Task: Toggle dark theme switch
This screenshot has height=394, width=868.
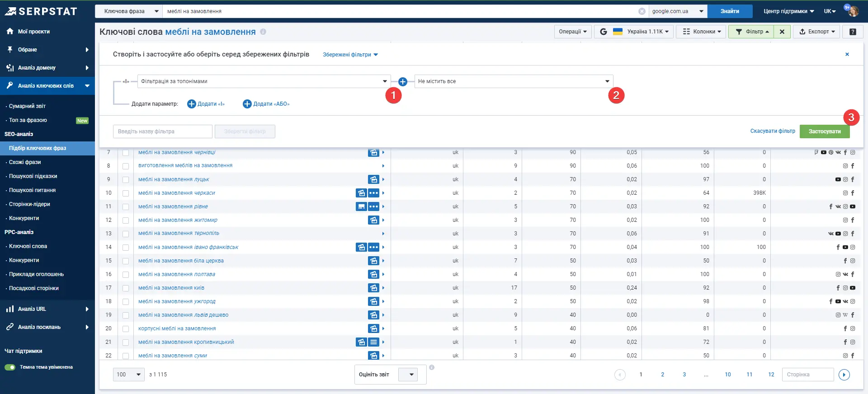Action: pyautogui.click(x=10, y=367)
